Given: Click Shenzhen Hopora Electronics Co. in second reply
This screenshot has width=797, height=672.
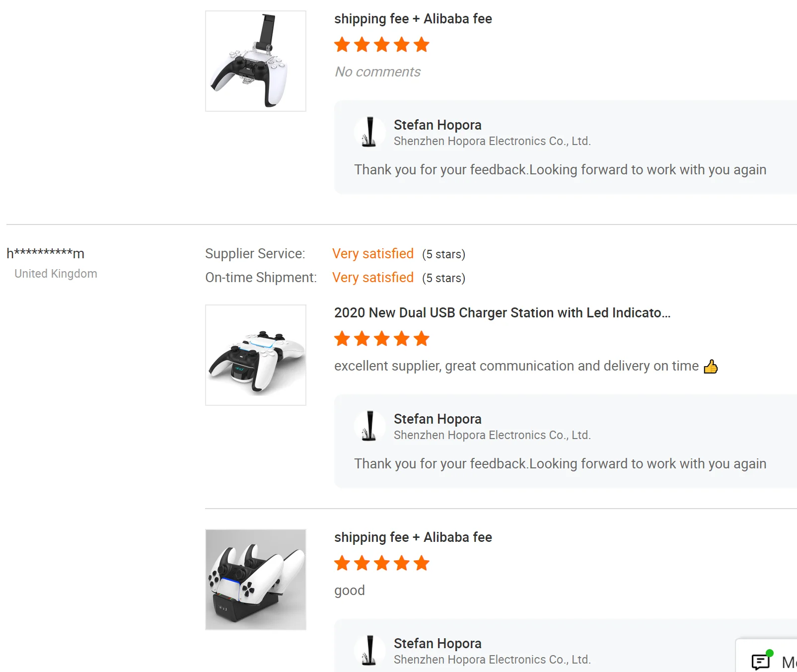Looking at the screenshot, I should pyautogui.click(x=492, y=435).
